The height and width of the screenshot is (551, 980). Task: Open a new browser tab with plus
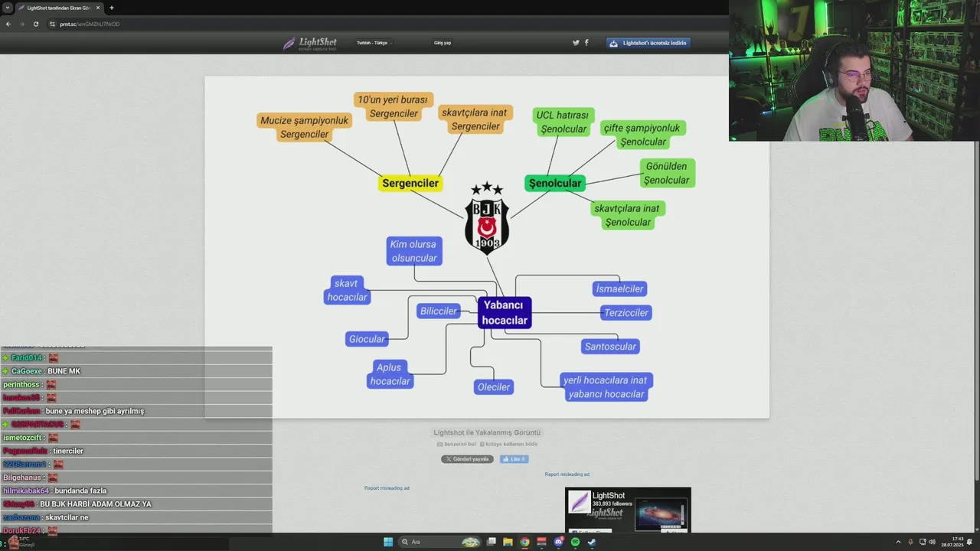112,8
